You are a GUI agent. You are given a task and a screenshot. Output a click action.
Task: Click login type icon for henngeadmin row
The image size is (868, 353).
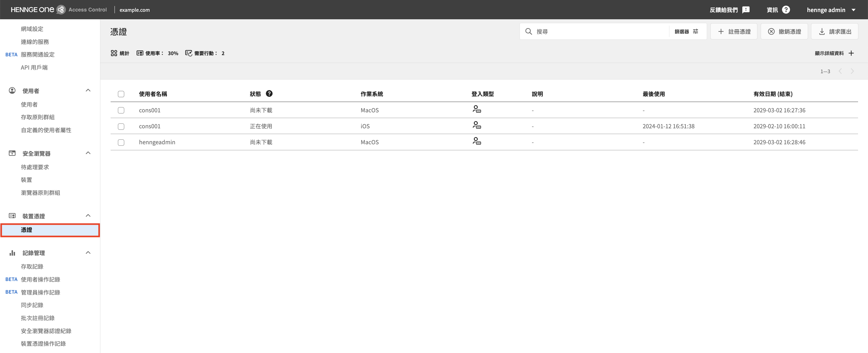click(476, 141)
